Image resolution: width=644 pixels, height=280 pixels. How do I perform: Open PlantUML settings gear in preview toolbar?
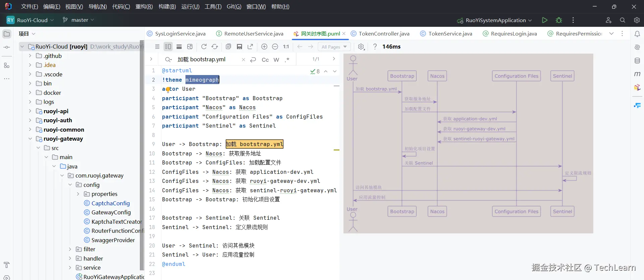[x=361, y=47]
